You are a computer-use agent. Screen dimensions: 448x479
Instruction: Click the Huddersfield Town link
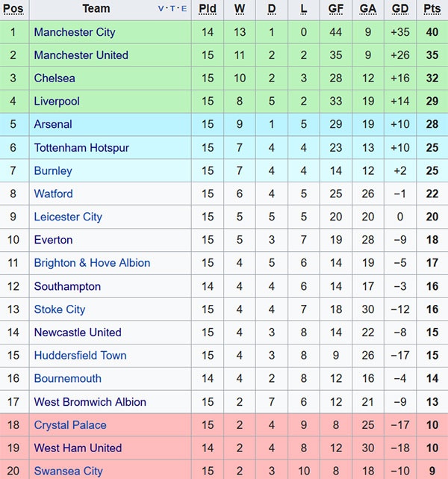point(80,356)
